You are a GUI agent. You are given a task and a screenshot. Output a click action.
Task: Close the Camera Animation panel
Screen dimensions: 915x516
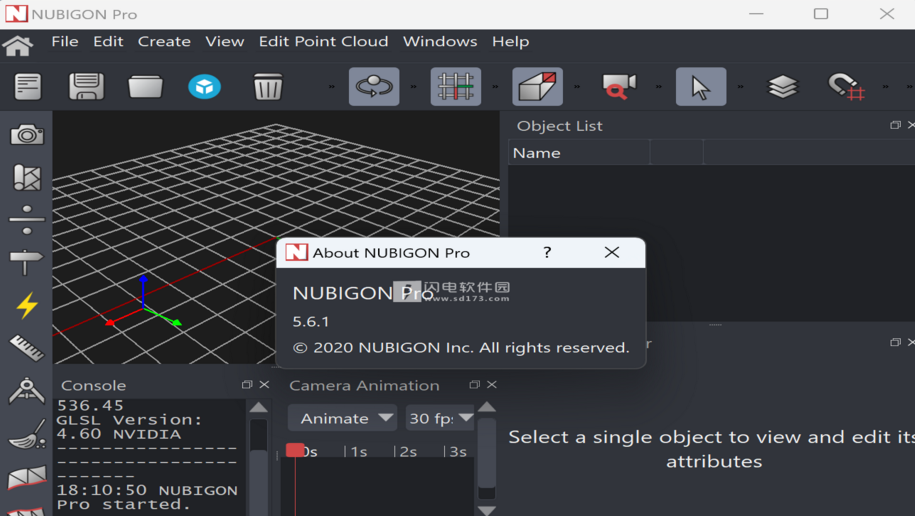492,384
